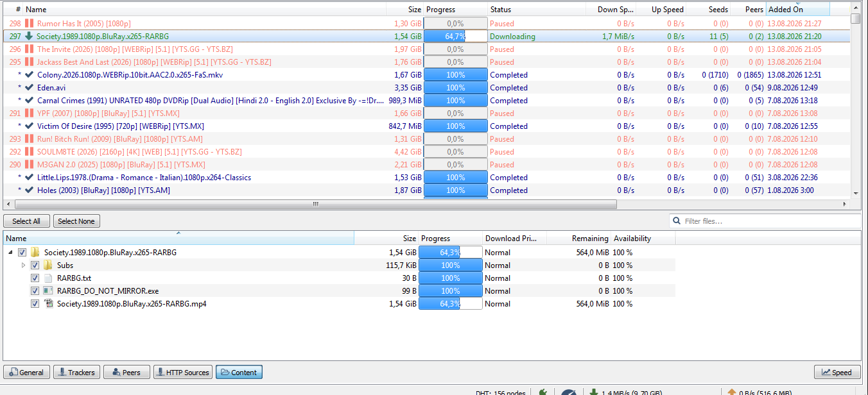This screenshot has height=395, width=868.
Task: Click the pause icon beside Rumor Has It
Action: click(29, 24)
